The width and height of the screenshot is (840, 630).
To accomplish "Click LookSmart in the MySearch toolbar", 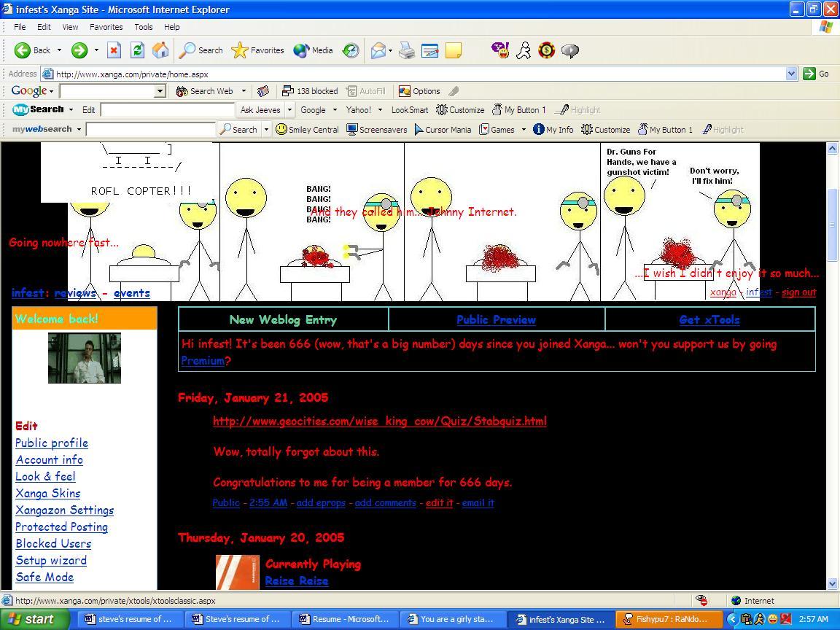I will (410, 110).
